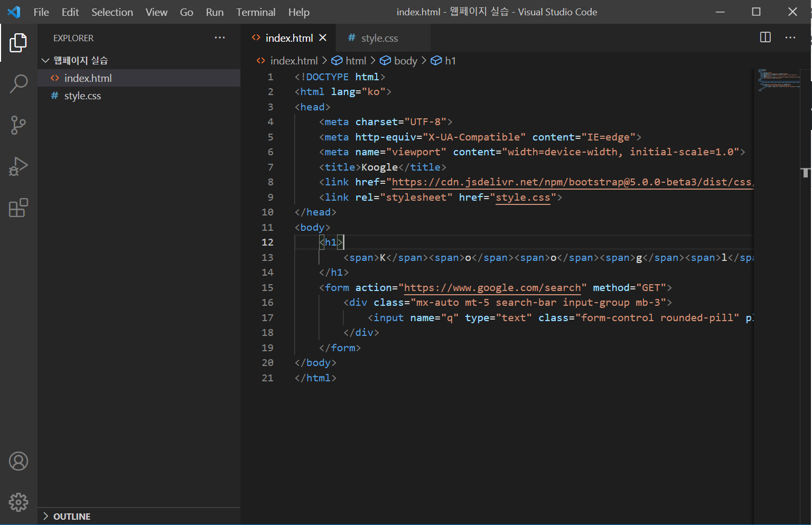
Task: Maximize the Visual Studio Code window
Action: click(757, 12)
